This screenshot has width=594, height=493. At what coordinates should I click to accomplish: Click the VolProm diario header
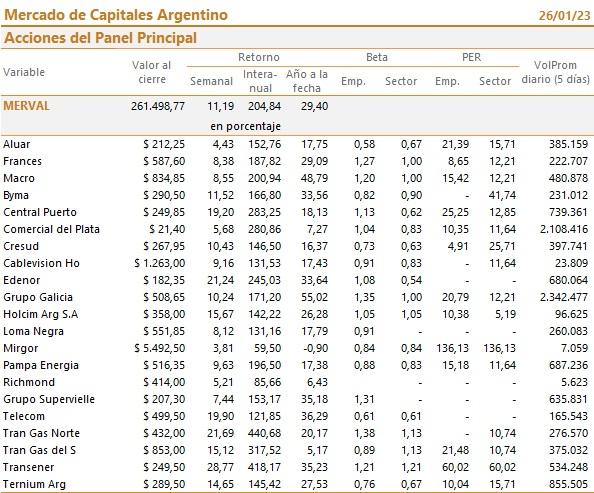click(x=555, y=72)
